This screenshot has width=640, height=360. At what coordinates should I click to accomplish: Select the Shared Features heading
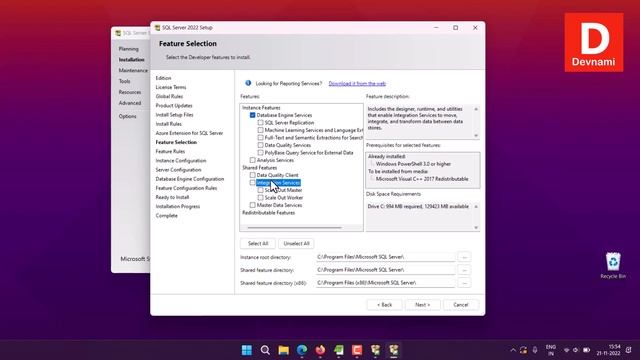click(260, 168)
